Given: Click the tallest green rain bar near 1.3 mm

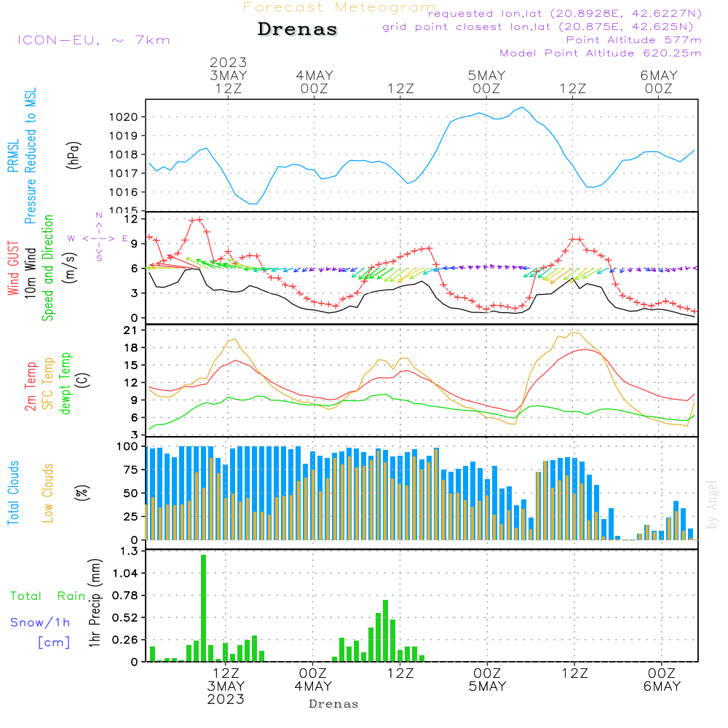Looking at the screenshot, I should 203,608.
